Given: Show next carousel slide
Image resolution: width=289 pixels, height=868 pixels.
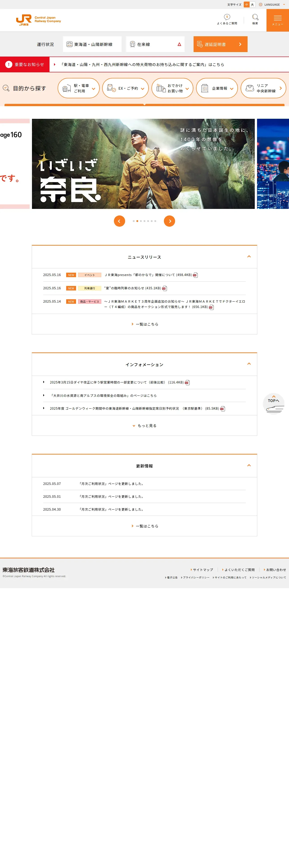Looking at the screenshot, I should (x=169, y=221).
